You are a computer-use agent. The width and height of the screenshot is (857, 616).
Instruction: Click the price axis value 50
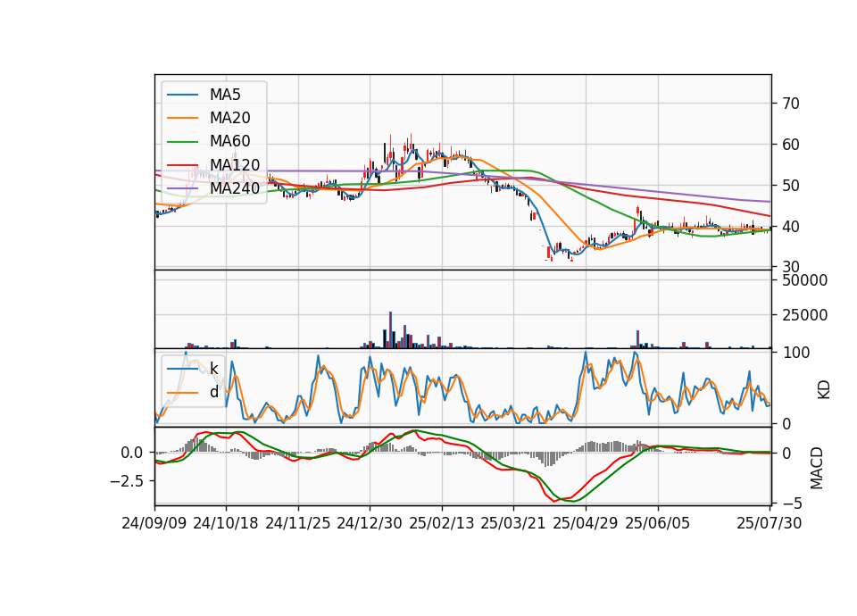(x=791, y=186)
